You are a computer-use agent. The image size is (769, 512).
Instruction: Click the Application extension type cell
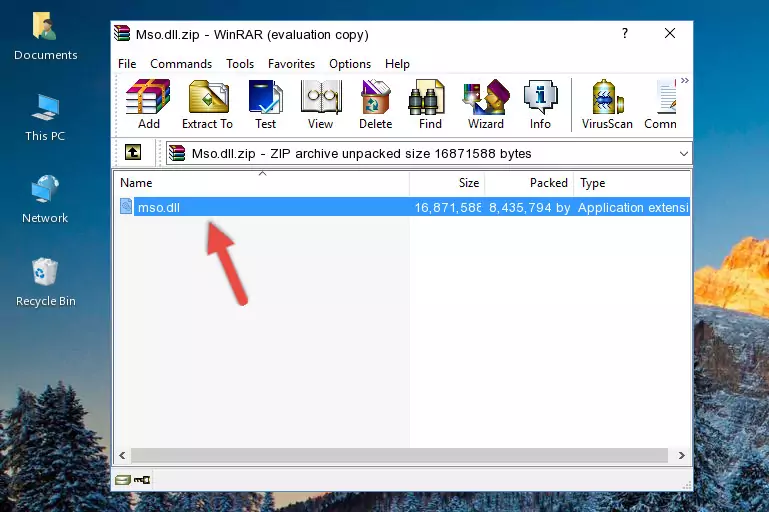[x=633, y=207]
